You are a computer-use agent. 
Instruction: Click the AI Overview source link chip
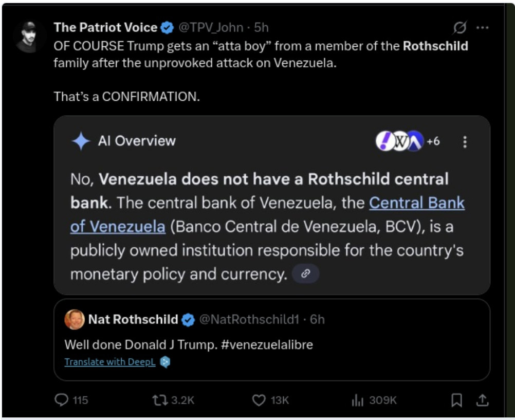pyautogui.click(x=305, y=274)
